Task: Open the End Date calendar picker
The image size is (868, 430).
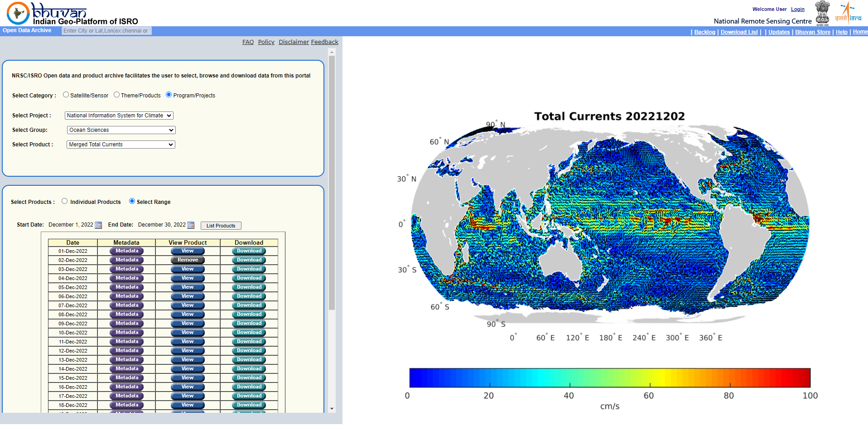Action: (x=191, y=225)
